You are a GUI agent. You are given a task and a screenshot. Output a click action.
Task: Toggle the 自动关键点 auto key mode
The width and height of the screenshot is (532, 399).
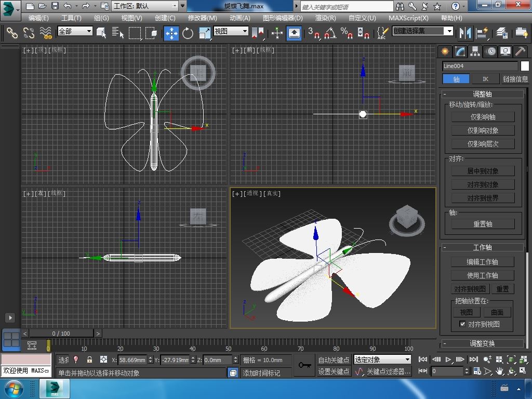pos(334,360)
